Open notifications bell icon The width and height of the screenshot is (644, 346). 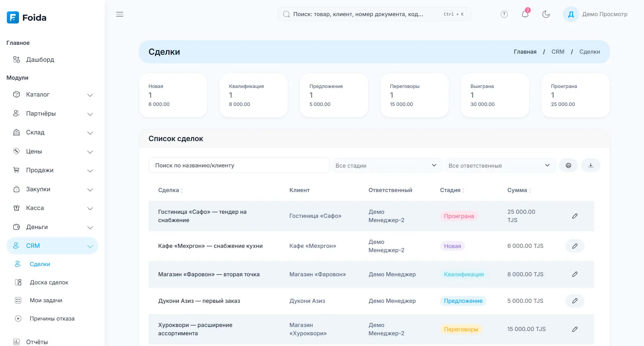tap(525, 14)
